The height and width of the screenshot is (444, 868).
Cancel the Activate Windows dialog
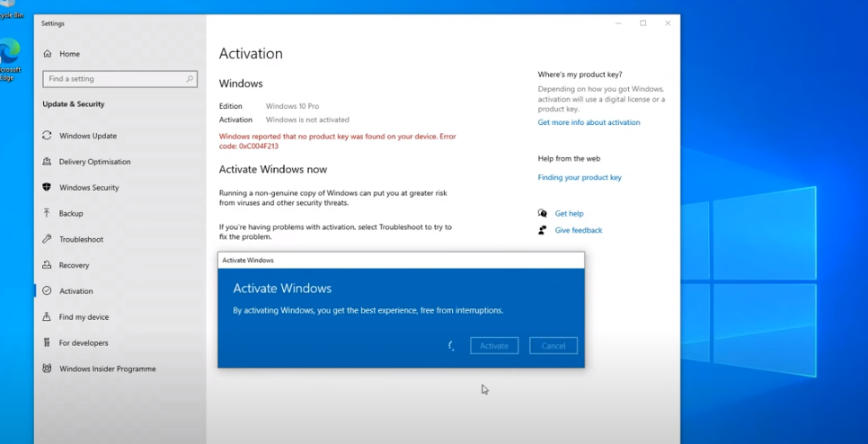pyautogui.click(x=554, y=346)
